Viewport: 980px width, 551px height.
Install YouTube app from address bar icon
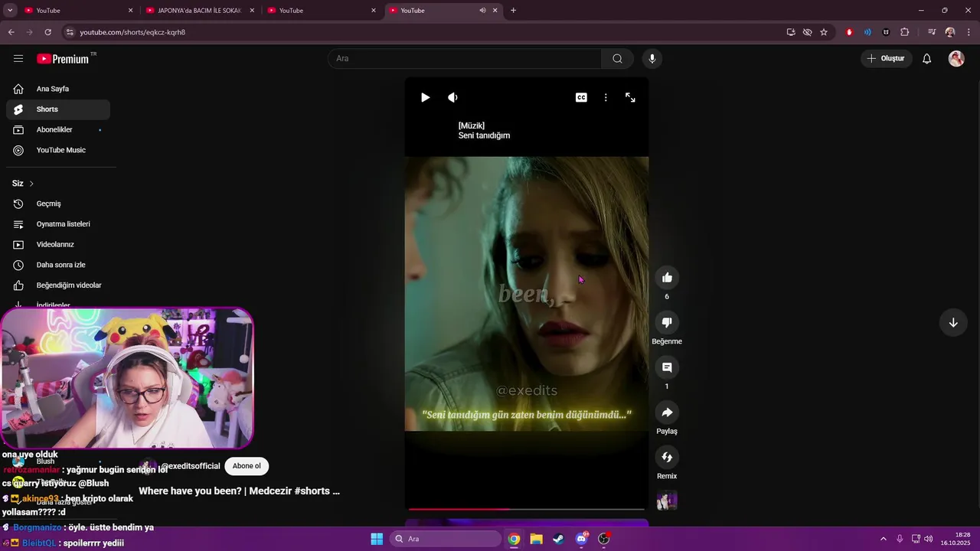tap(791, 32)
